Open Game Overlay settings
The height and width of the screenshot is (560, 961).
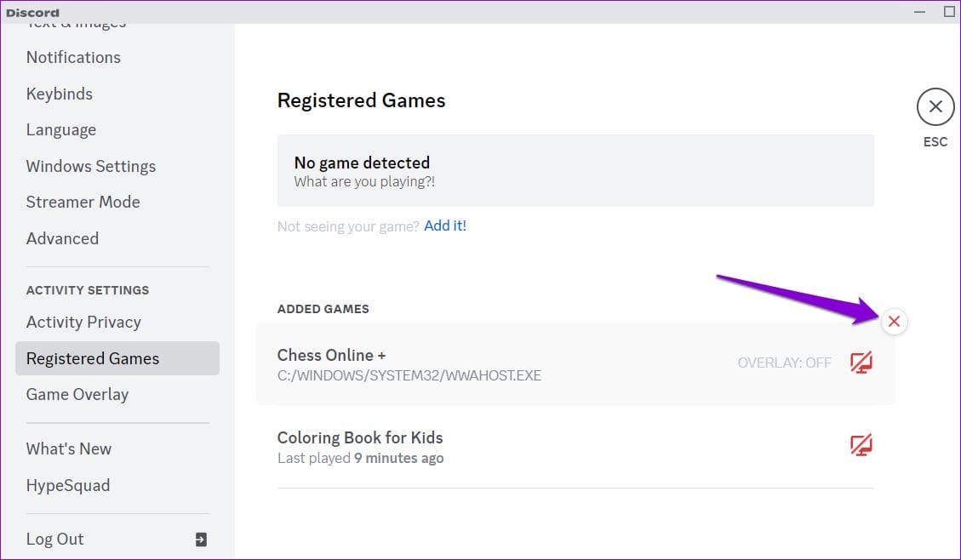click(x=77, y=395)
